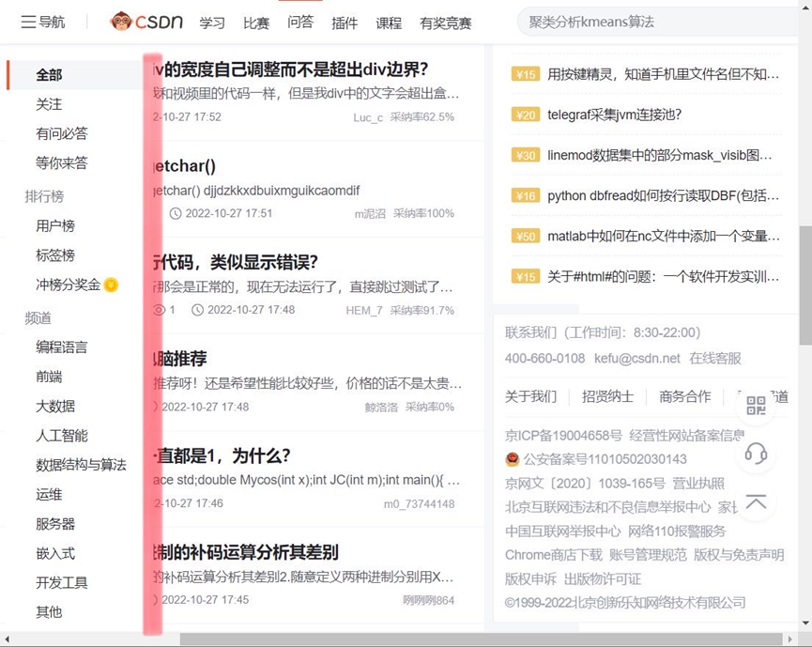
Task: Open question about 补码运算分析其差别
Action: click(x=246, y=552)
